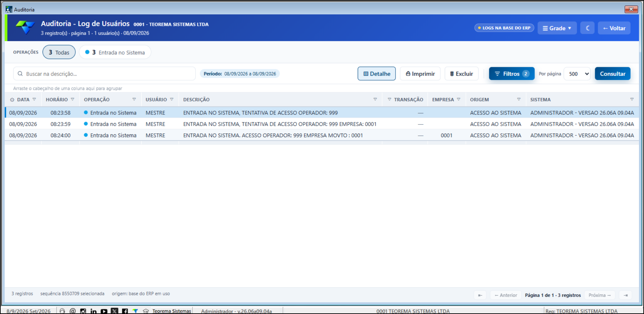The height and width of the screenshot is (314, 644).
Task: Open the Grade dropdown menu
Action: (x=557, y=28)
